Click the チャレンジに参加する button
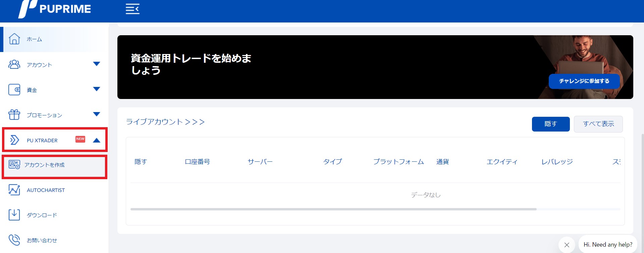Screen dimensions: 644x253 pyautogui.click(x=584, y=81)
